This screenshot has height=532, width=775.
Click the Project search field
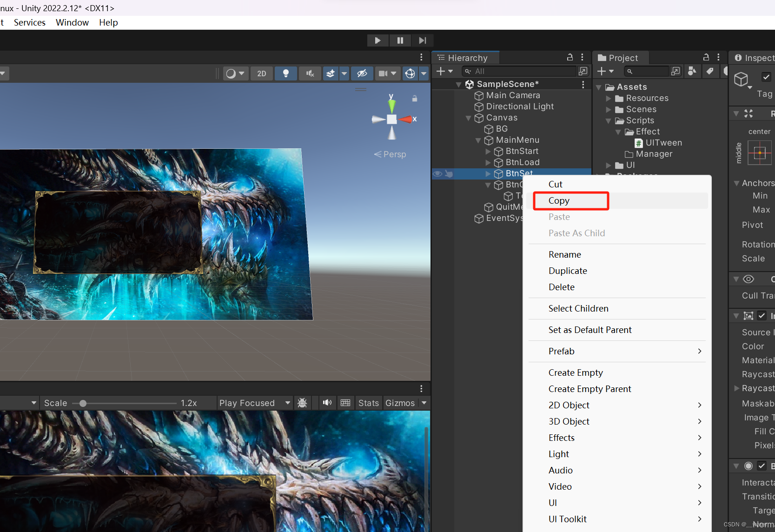click(647, 71)
